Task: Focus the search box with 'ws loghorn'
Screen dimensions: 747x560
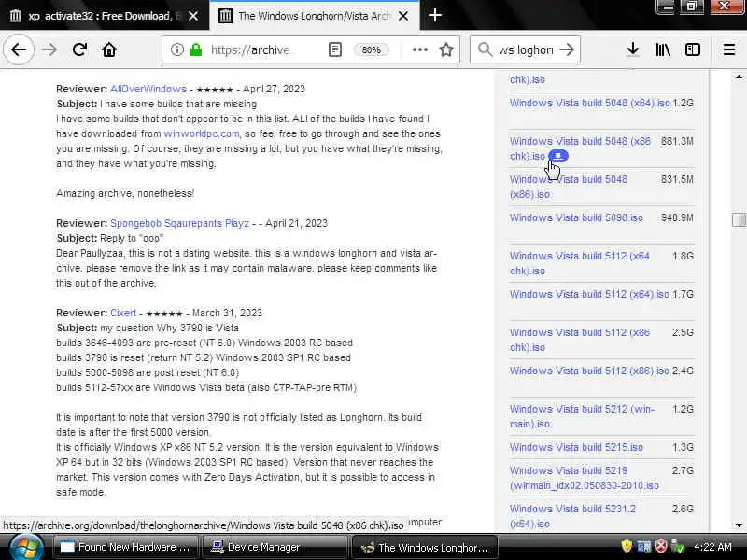Action: 526,49
